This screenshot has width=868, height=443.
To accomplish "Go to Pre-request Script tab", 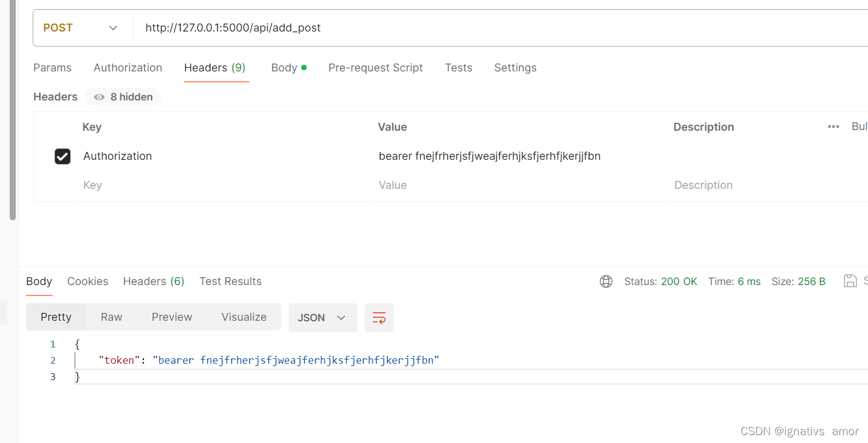I will click(376, 68).
